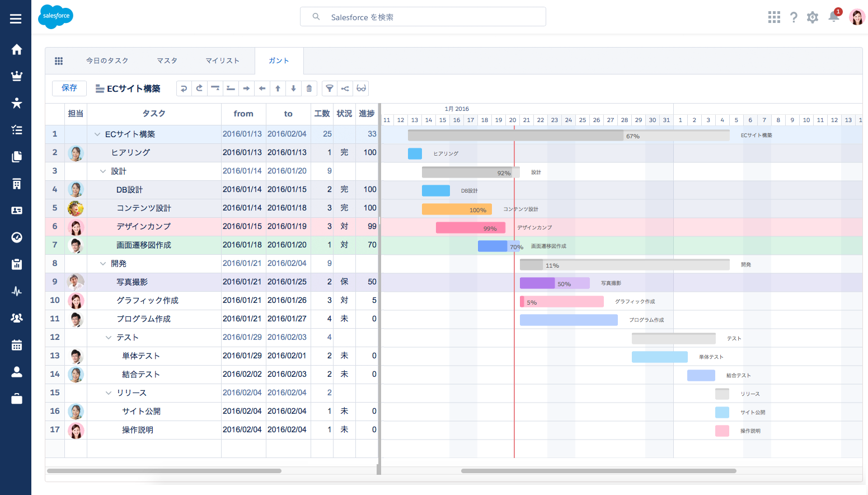
Task: Open the dashboard gauge sidebar icon
Action: 17,237
